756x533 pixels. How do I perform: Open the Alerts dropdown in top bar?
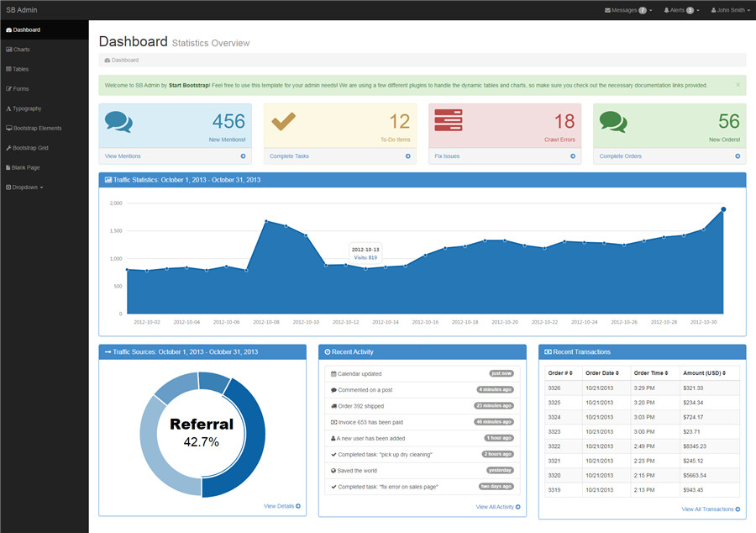click(x=680, y=10)
